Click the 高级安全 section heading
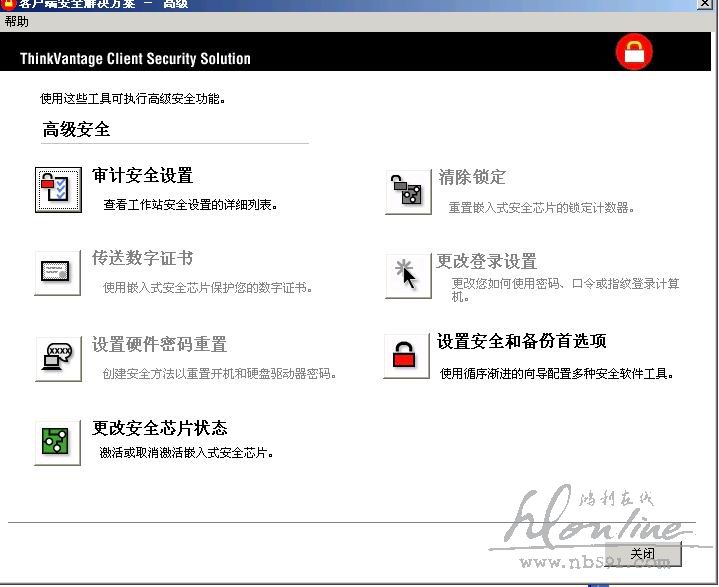Image resolution: width=719 pixels, height=587 pixels. click(77, 129)
